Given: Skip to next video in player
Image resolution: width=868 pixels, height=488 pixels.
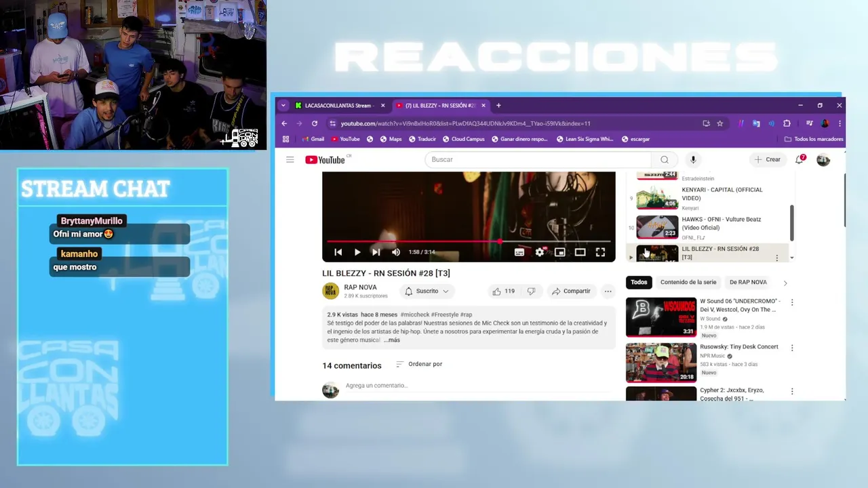Looking at the screenshot, I should (x=376, y=252).
